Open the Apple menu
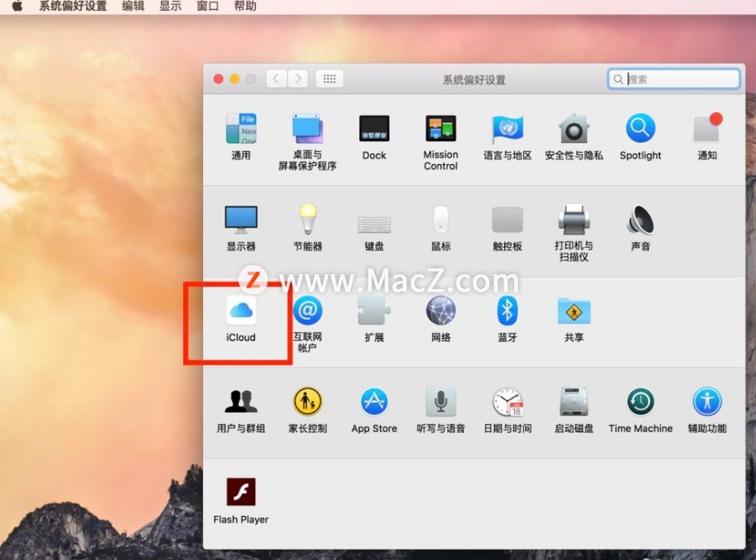This screenshot has width=756, height=560. (17, 7)
